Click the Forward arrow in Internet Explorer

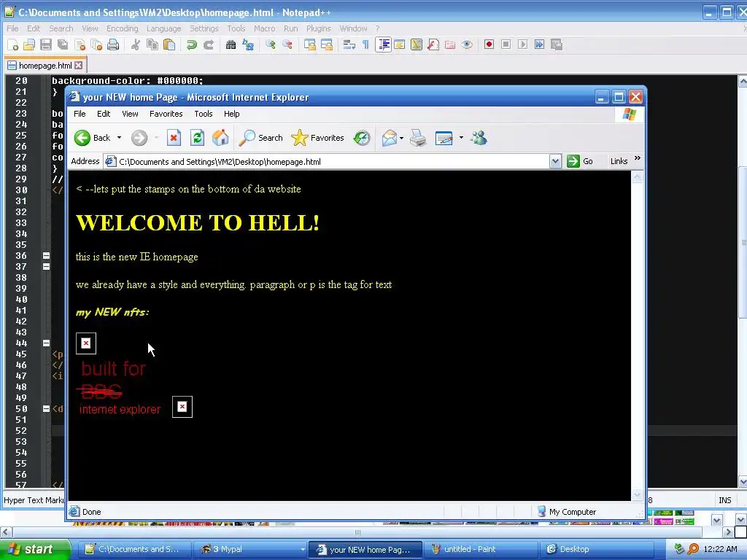point(139,138)
